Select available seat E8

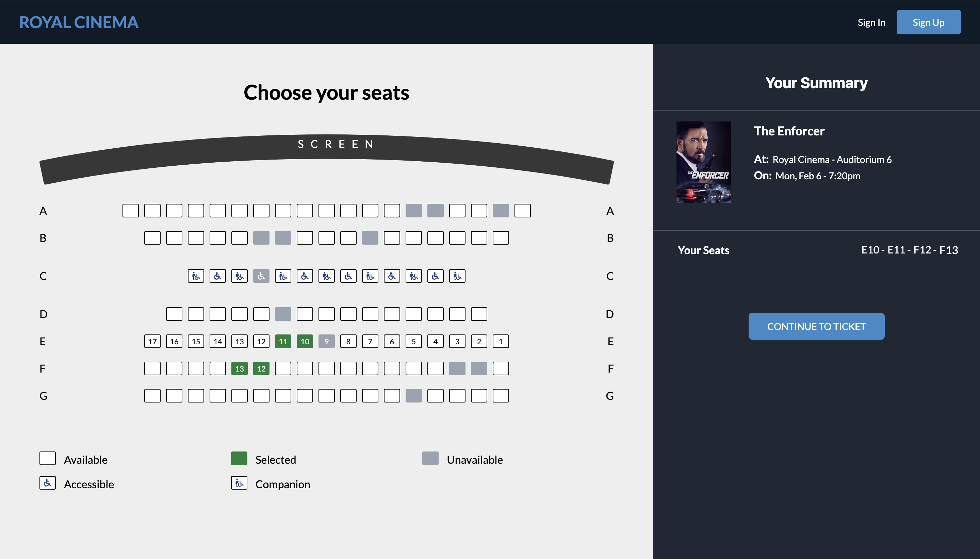pos(348,341)
